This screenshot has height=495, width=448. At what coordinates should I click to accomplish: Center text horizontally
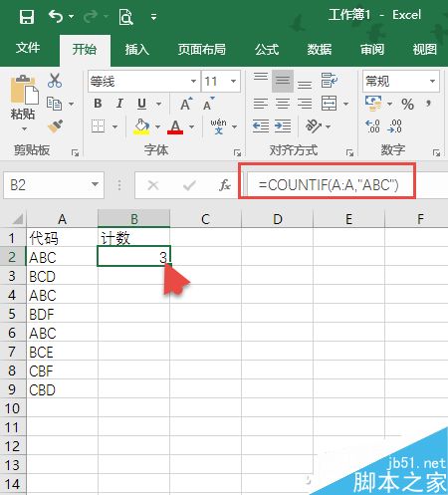click(x=283, y=104)
